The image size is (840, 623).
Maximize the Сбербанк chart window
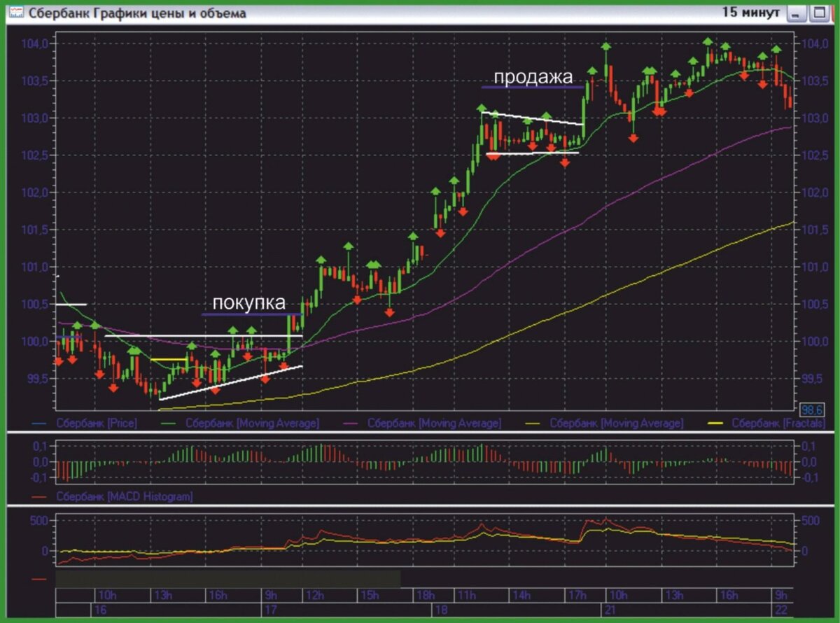(x=818, y=13)
